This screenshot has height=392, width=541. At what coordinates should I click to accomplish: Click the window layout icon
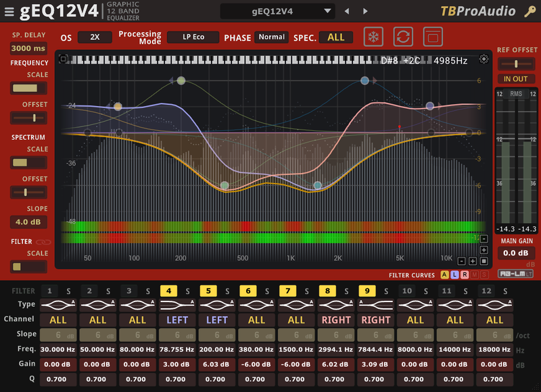point(433,36)
